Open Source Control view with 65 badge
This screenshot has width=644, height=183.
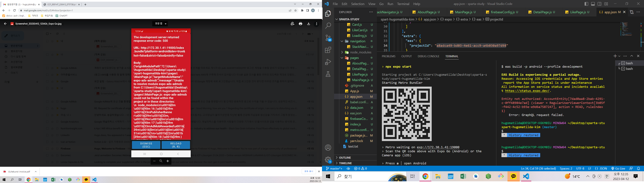tap(328, 38)
